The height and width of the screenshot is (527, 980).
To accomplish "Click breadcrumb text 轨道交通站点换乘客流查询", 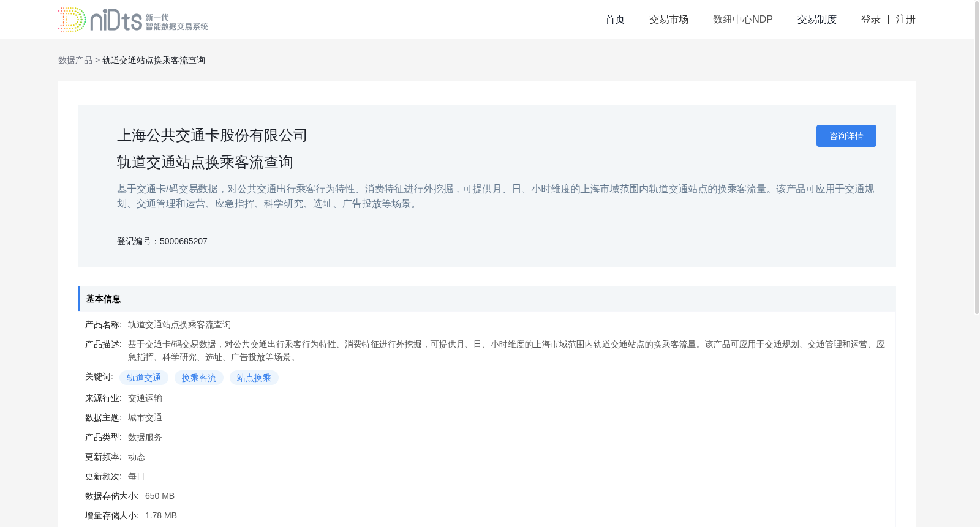I will pyautogui.click(x=154, y=60).
